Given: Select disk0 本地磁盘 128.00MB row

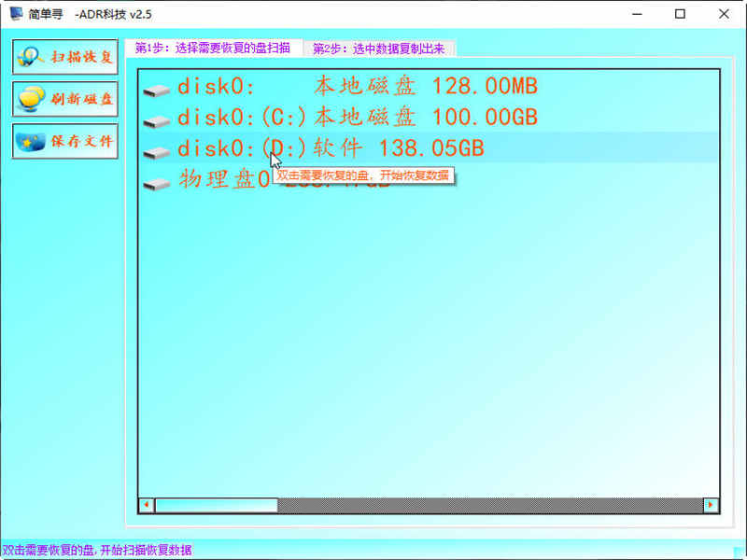Looking at the screenshot, I should tap(429, 87).
